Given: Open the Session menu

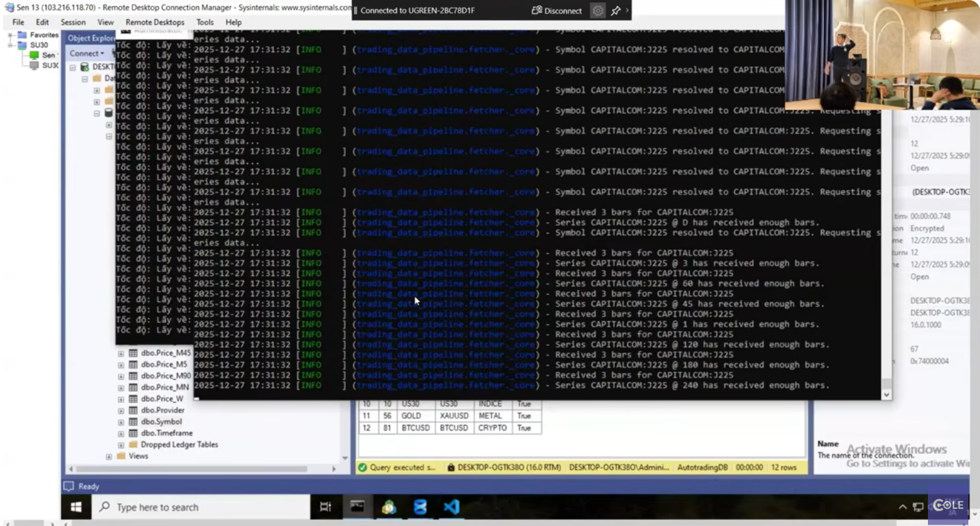Looking at the screenshot, I should (x=73, y=22).
